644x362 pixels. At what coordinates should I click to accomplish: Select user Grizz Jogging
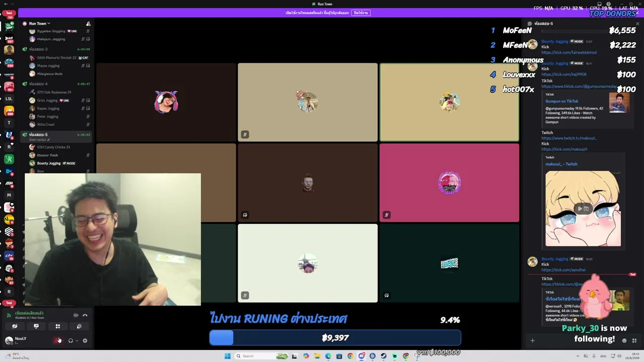(59, 101)
